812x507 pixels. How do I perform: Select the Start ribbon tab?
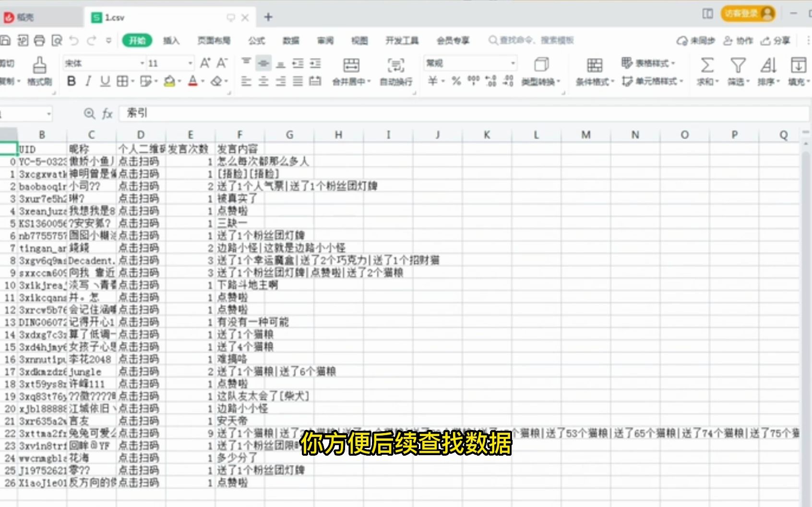(x=137, y=41)
